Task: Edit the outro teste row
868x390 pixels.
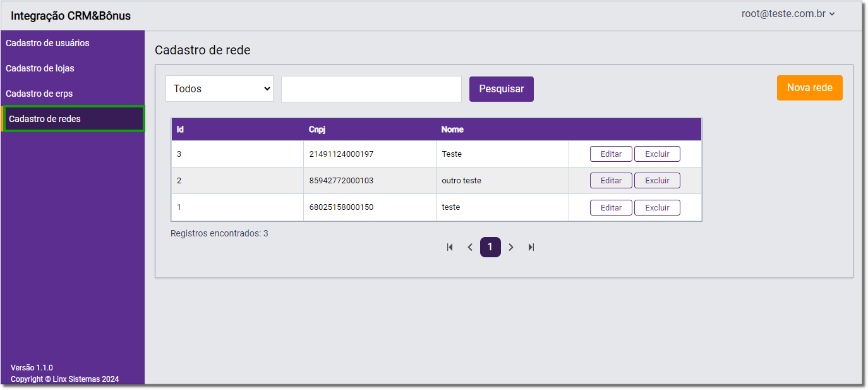Action: 611,181
